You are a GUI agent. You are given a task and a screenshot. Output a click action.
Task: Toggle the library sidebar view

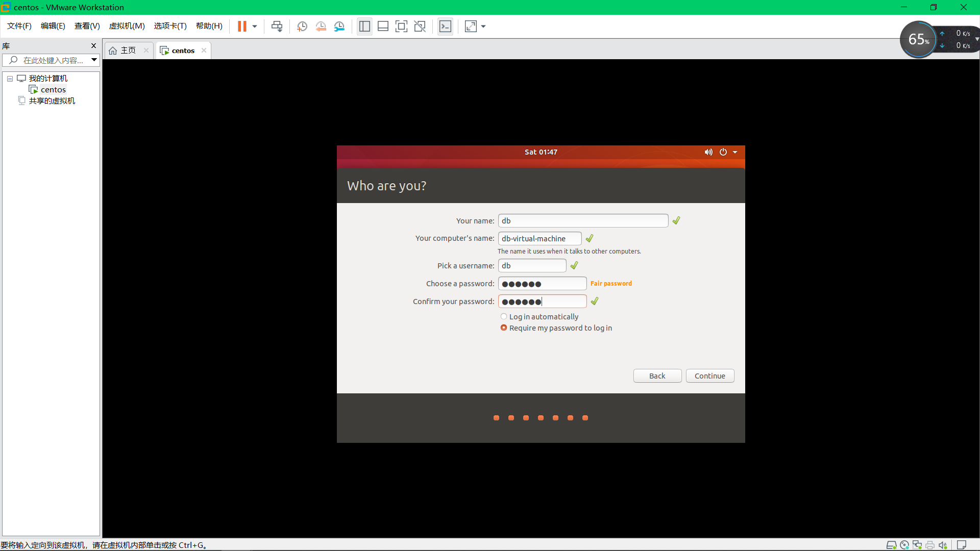(x=364, y=27)
